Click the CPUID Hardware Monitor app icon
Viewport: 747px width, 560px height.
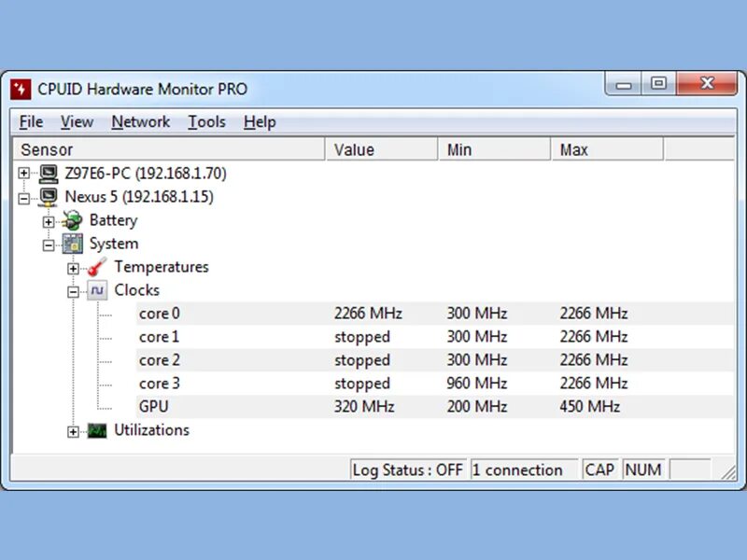coord(21,89)
